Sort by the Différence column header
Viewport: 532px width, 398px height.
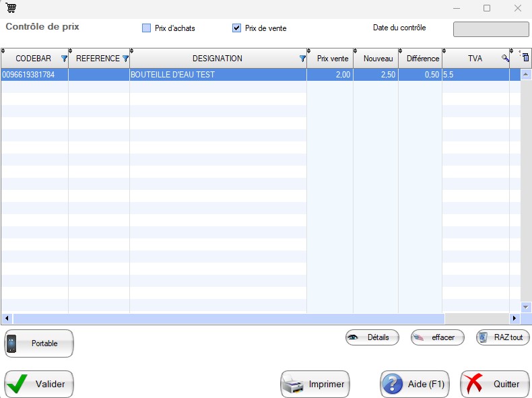[x=422, y=59]
